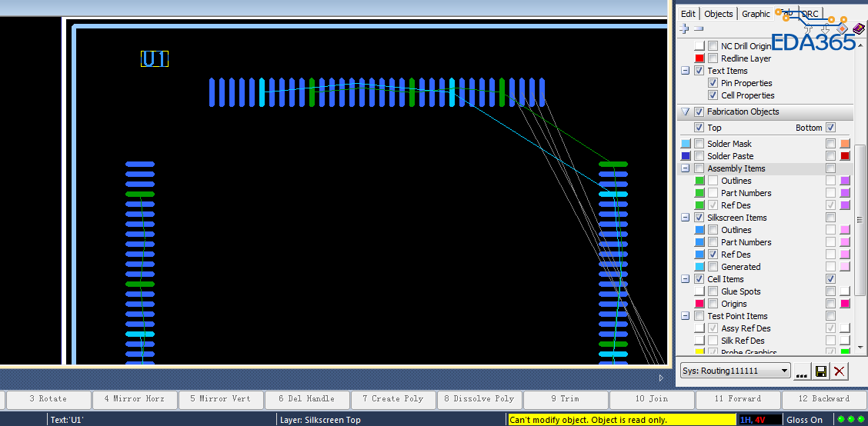The width and height of the screenshot is (868, 426).
Task: Open Silkscreen Part Numbers blue swatch
Action: (x=699, y=242)
